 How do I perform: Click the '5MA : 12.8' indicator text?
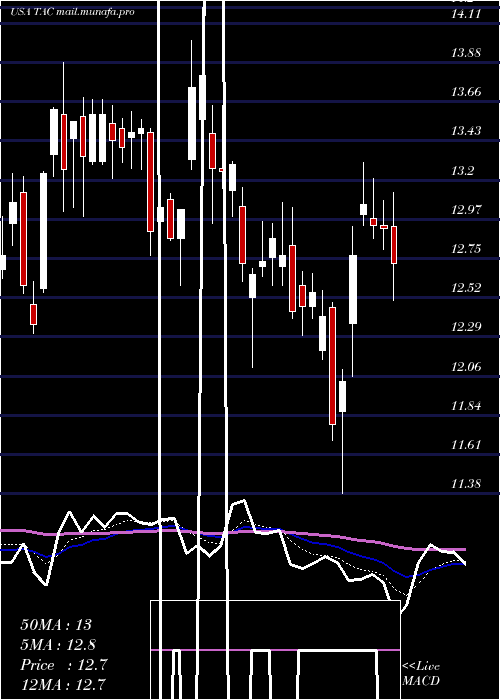[x=58, y=645]
